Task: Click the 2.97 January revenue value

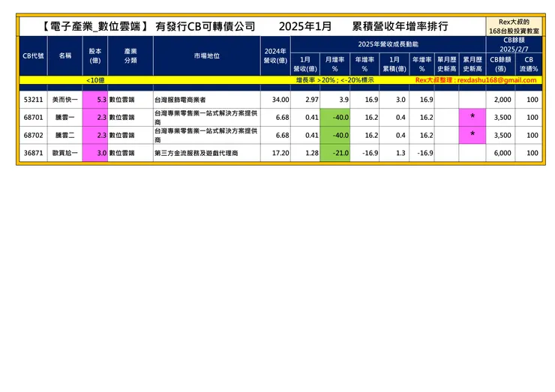Action: point(312,100)
